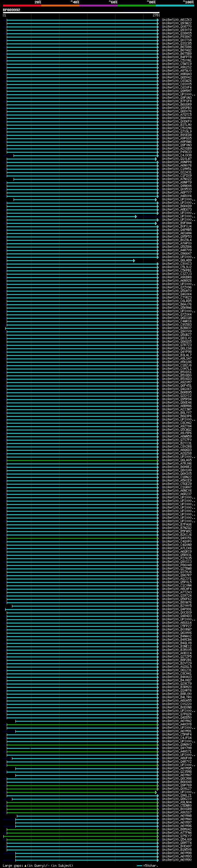This screenshot has height=868, width=197.
Task: Pick the UniRef100_C6SVX5 entry
Action: [x=176, y=84]
